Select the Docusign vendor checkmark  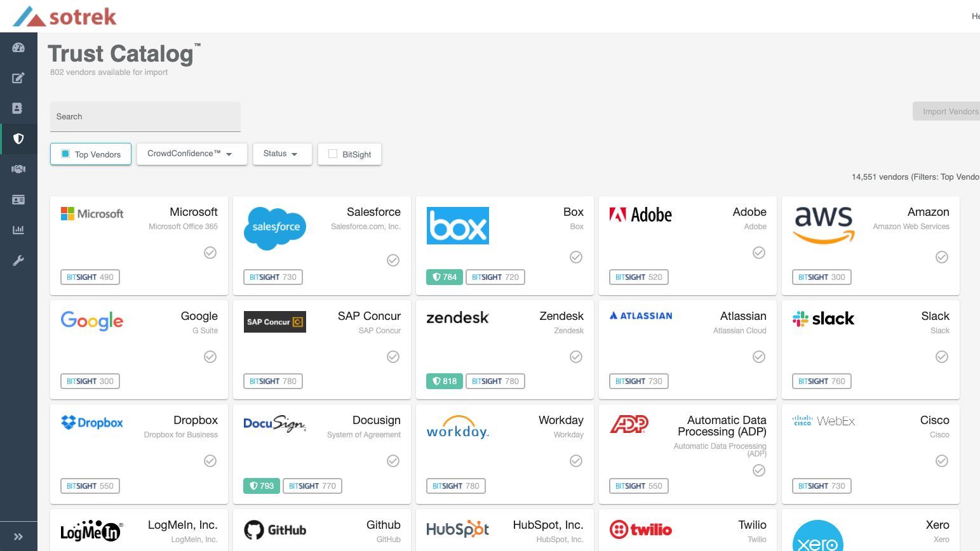coord(393,461)
